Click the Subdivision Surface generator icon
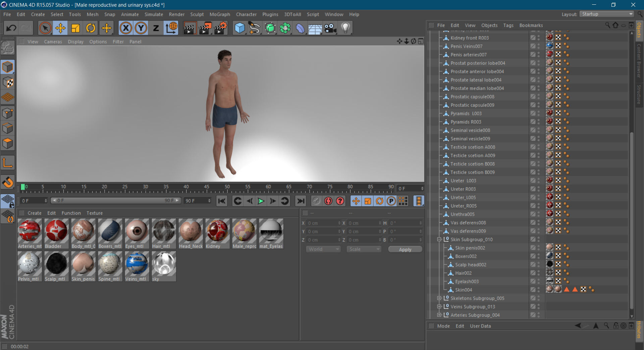The height and width of the screenshot is (350, 644). pyautogui.click(x=270, y=28)
